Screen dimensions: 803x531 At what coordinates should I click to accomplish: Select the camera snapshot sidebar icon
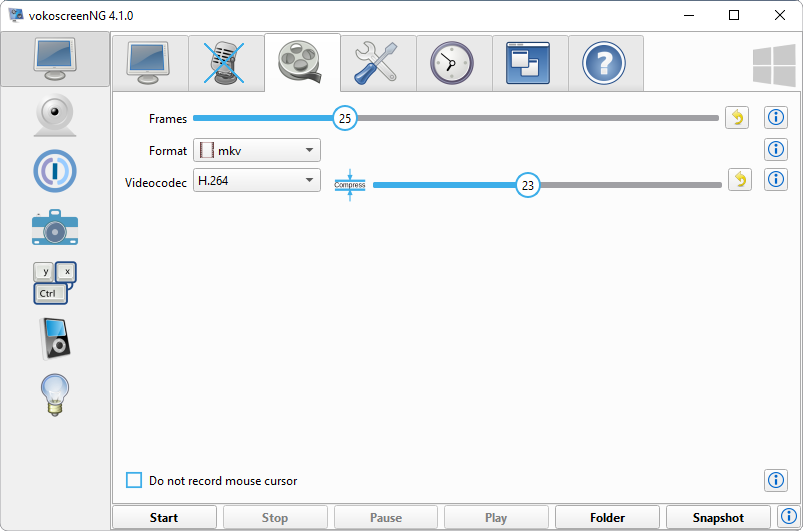point(55,227)
